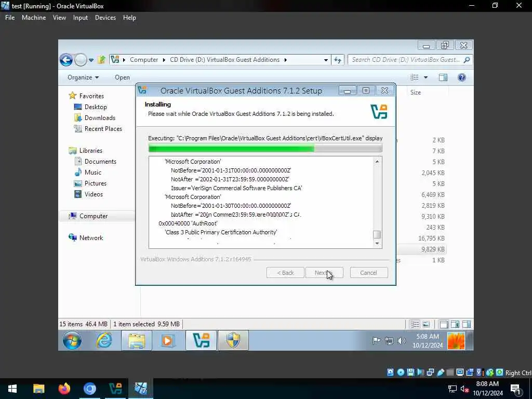The image size is (532, 399).
Task: Click the refresh button beside address bar
Action: [338, 60]
